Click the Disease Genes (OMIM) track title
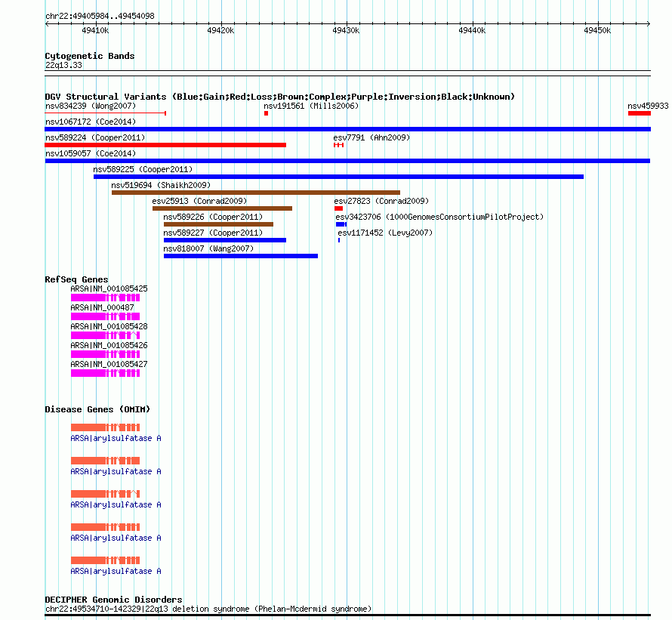The height and width of the screenshot is (620, 672). [97, 409]
